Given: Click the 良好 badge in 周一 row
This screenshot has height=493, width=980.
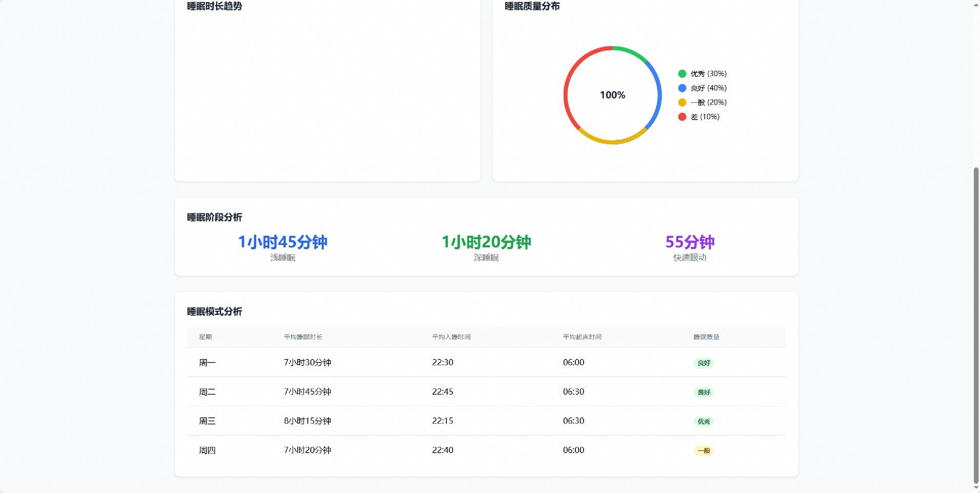Looking at the screenshot, I should point(704,363).
